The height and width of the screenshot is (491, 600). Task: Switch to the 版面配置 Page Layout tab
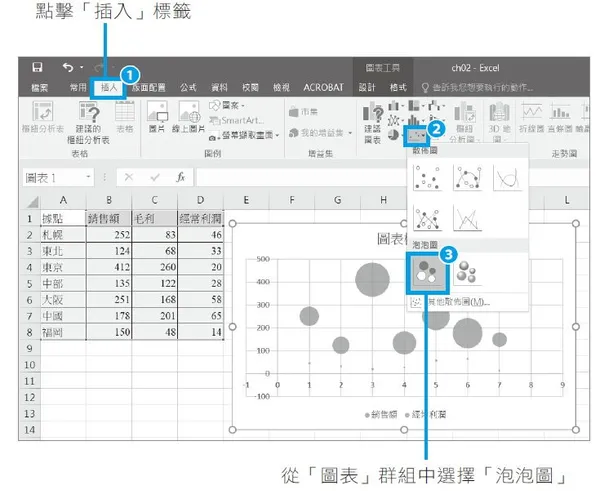click(x=148, y=88)
